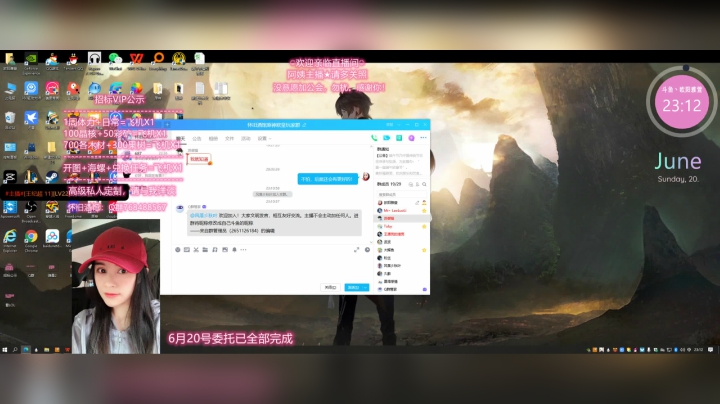Click the blue sent message bubble
The height and width of the screenshot is (404, 720).
click(328, 179)
